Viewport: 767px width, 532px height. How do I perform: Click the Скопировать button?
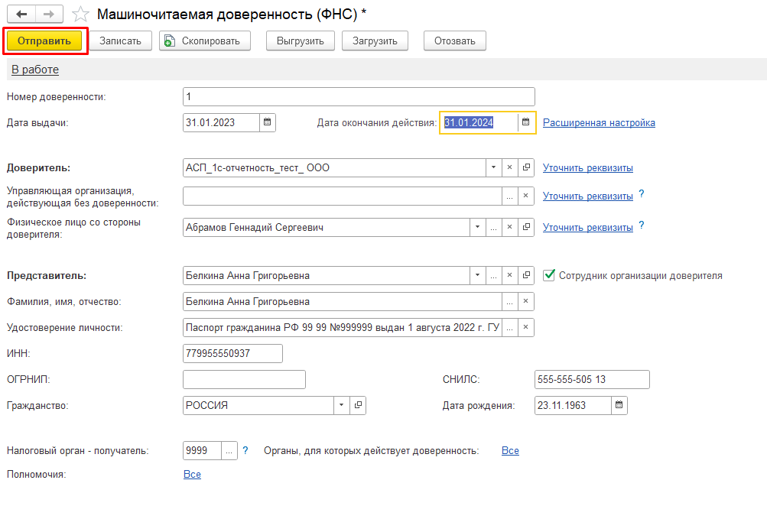[x=204, y=41]
